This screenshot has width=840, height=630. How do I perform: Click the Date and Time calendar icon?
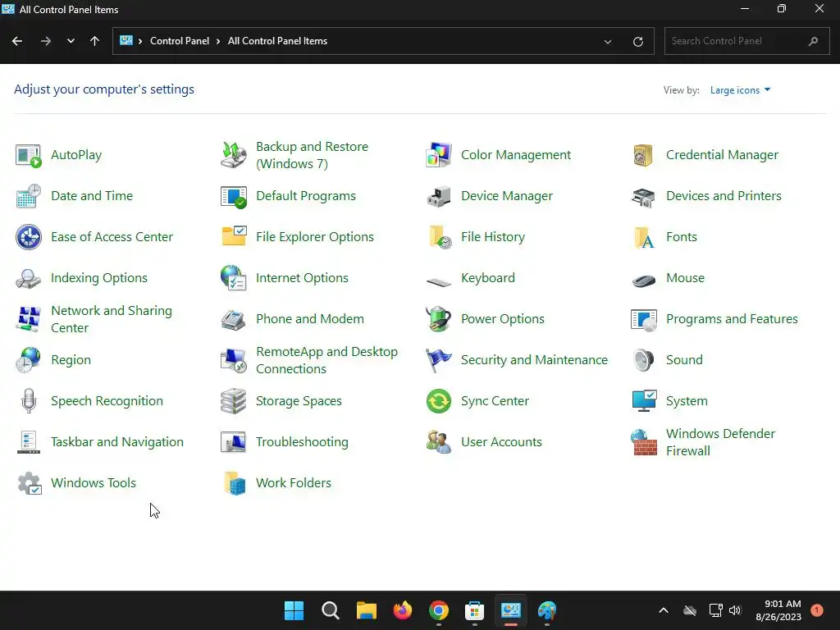point(29,196)
